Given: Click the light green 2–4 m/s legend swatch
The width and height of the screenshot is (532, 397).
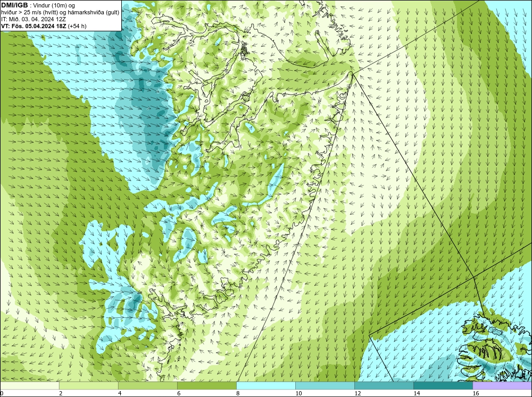Looking at the screenshot, I should pos(88,385).
